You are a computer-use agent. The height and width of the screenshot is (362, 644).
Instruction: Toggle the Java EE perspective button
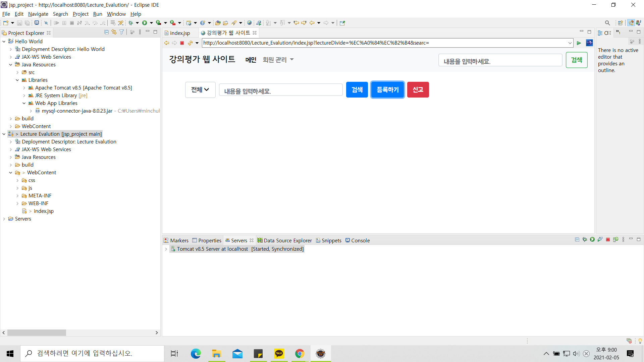pos(631,23)
